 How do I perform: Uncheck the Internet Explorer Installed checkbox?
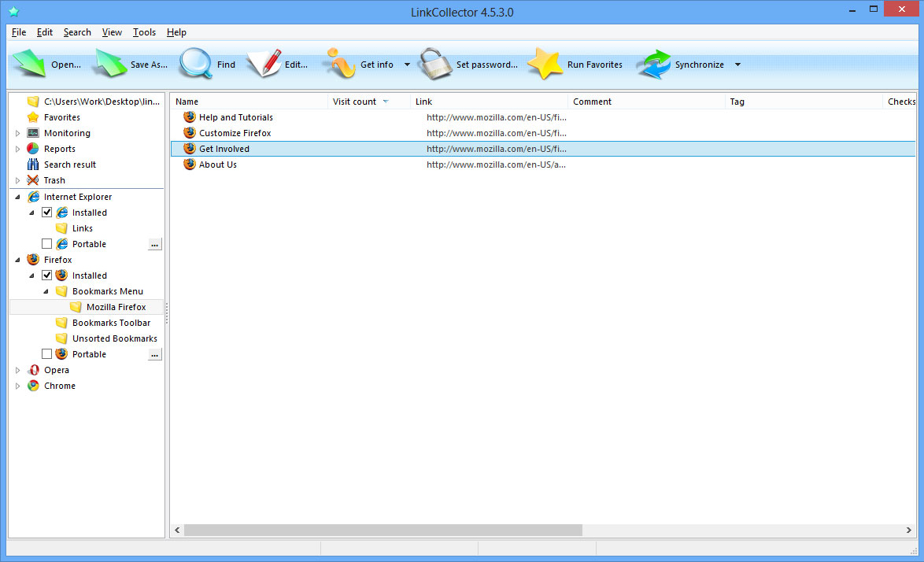click(x=47, y=213)
